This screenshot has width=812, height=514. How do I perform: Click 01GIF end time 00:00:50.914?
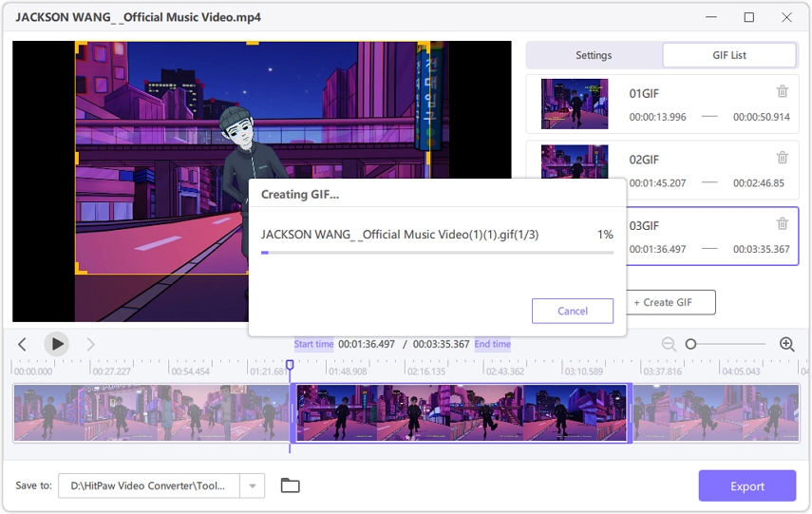click(762, 117)
